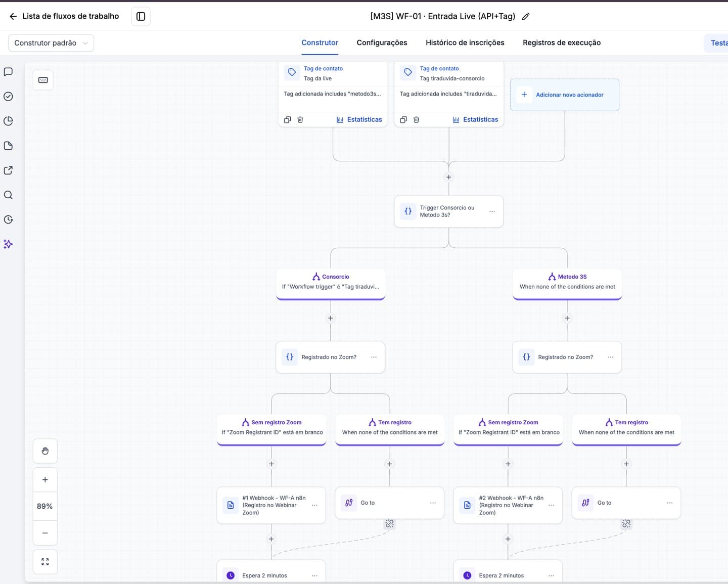Duplicate the Tag tiraduvida-consorcio trigger
Screen dimensions: 728x584
[403, 120]
